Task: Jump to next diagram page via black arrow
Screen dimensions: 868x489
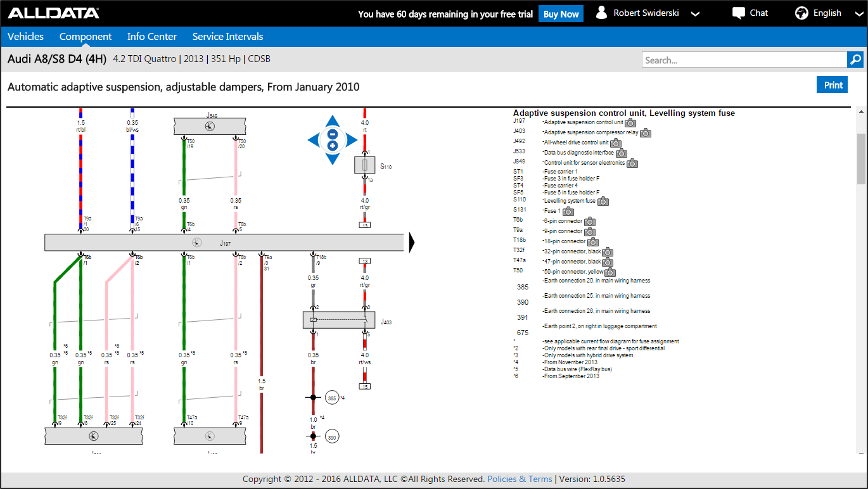Action: [412, 243]
